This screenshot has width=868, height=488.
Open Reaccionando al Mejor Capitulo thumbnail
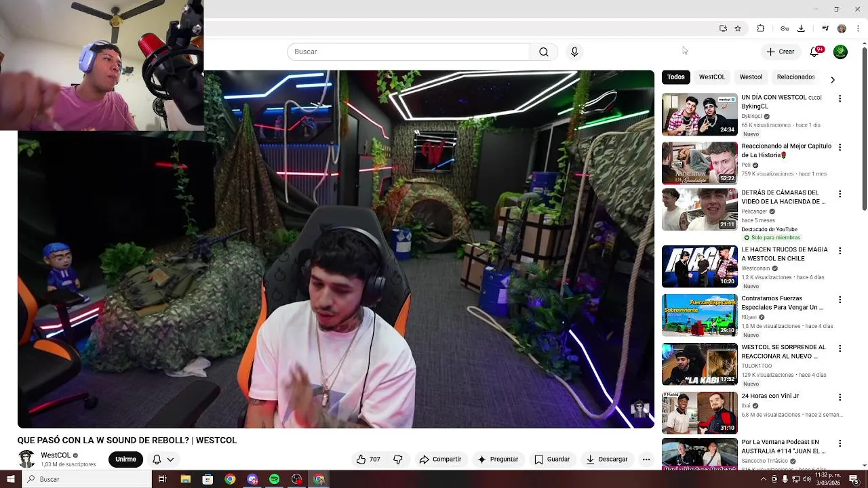pyautogui.click(x=699, y=163)
